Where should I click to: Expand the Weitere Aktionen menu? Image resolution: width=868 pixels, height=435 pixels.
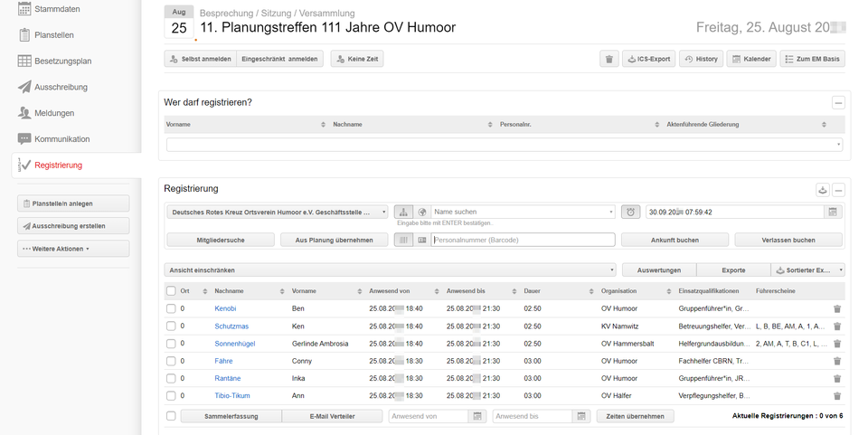point(73,249)
